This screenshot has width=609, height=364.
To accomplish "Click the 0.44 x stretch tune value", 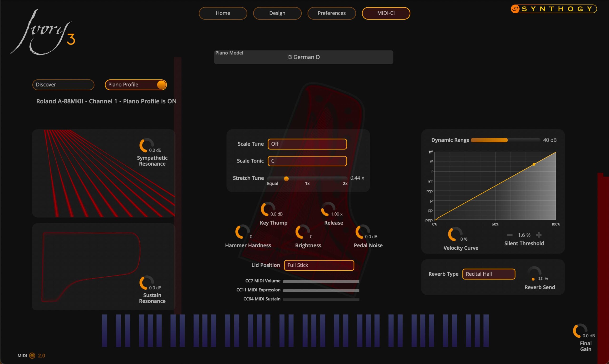I will coord(357,178).
